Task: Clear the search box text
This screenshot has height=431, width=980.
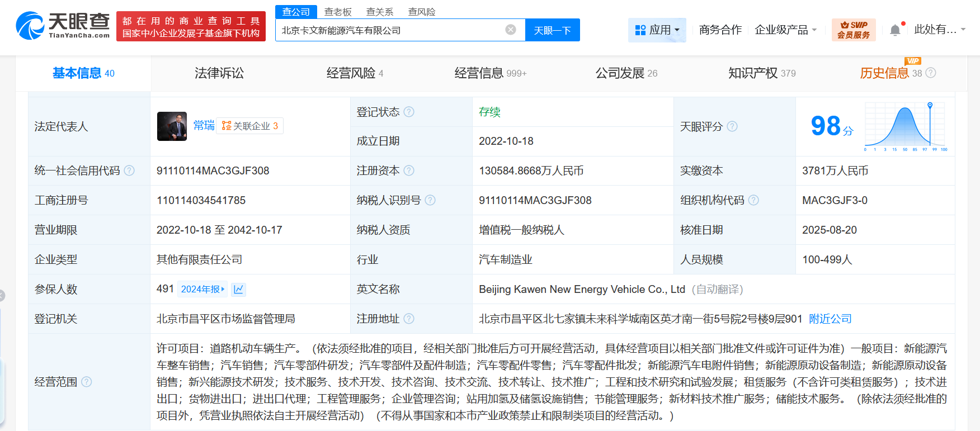Action: point(510,30)
